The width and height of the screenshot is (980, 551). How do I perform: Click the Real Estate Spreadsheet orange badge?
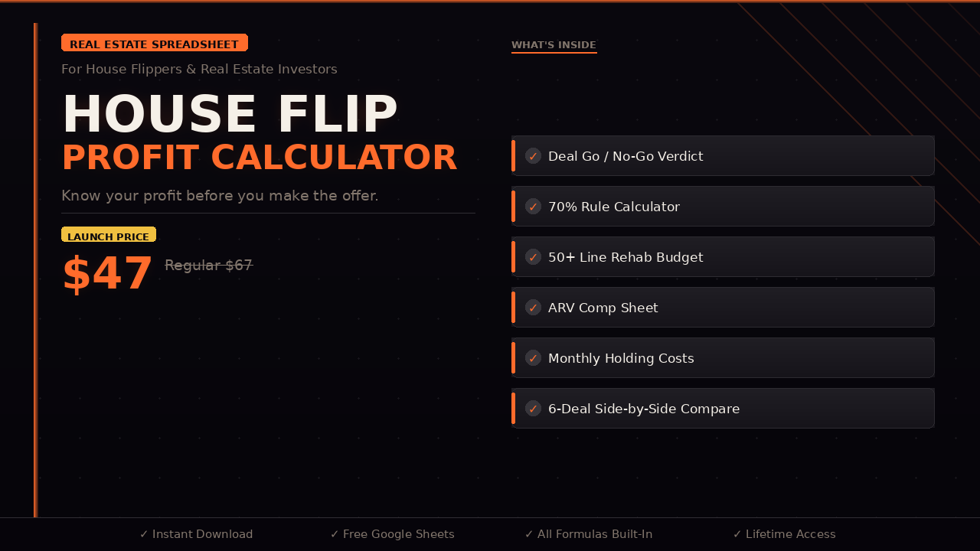click(155, 44)
